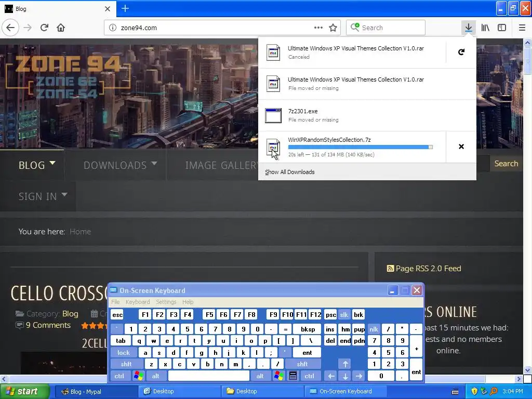Open the IMAGE GALLERY nav item

(221, 165)
